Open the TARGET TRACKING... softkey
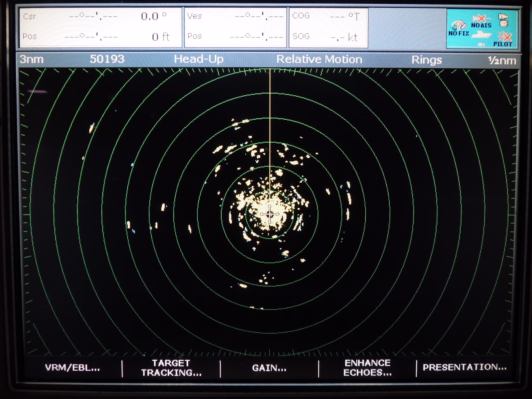Image resolution: width=532 pixels, height=399 pixels. click(x=171, y=368)
